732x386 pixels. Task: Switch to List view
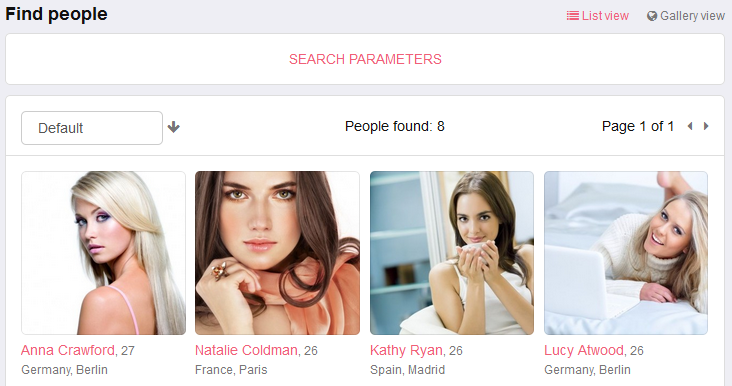pos(598,16)
